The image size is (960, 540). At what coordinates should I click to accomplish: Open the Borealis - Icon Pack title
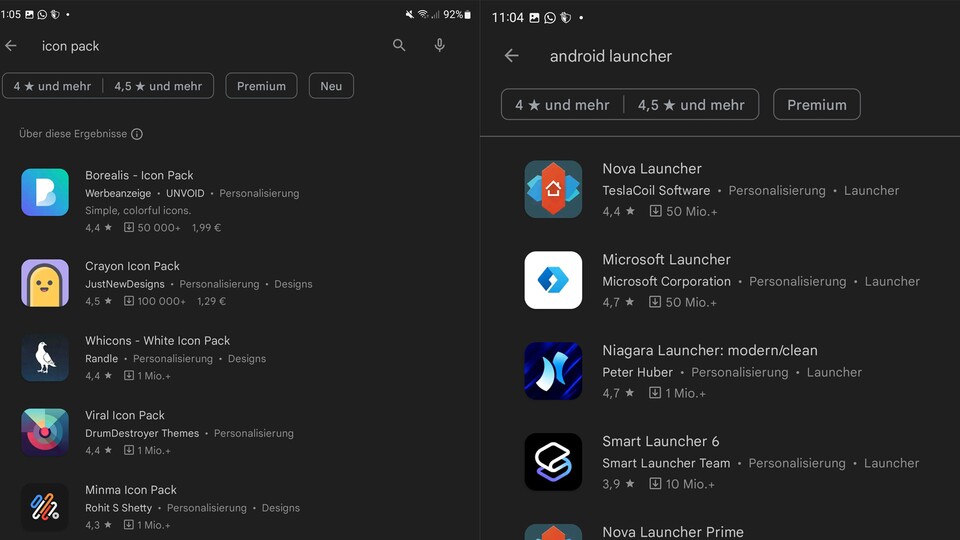pyautogui.click(x=139, y=175)
